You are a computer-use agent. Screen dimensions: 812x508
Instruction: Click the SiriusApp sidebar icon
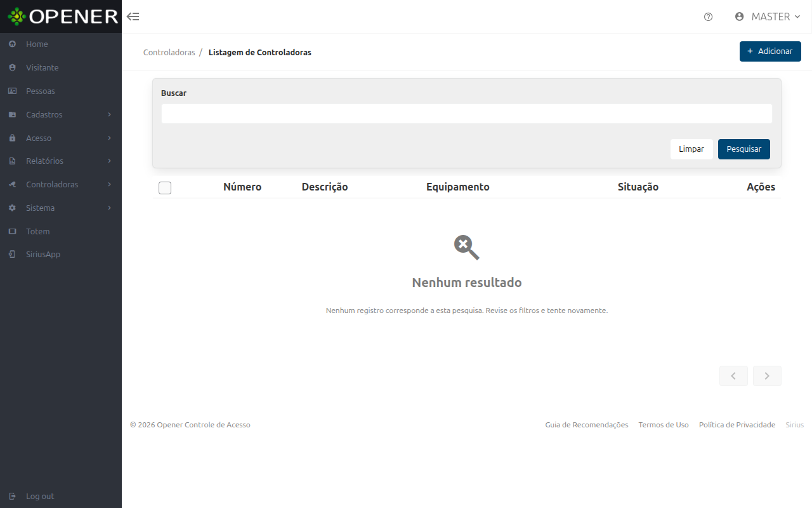click(12, 255)
